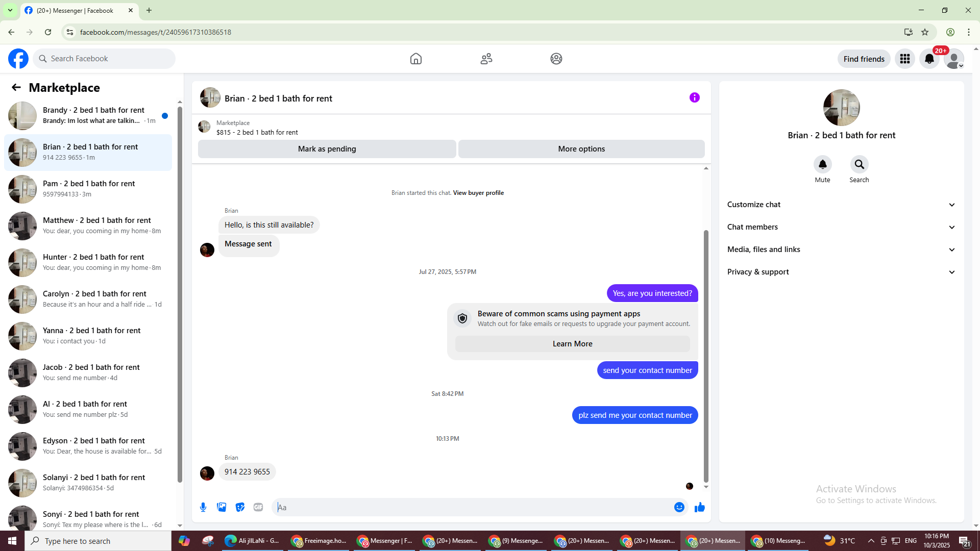Expand Privacy & support section
This screenshot has width=980, height=551.
[842, 272]
